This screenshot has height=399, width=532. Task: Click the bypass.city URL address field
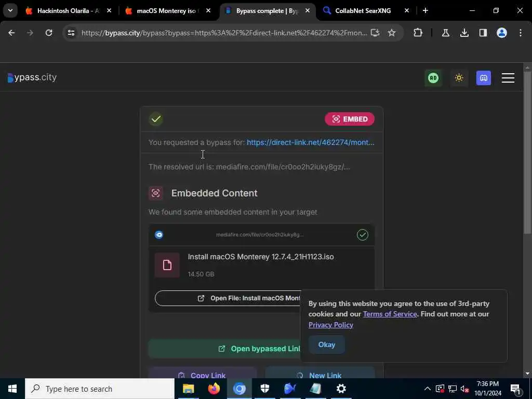click(224, 33)
